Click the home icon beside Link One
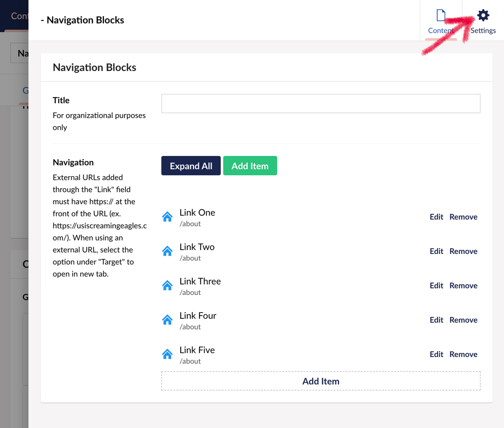Viewport: 504px width, 428px height. click(x=167, y=217)
